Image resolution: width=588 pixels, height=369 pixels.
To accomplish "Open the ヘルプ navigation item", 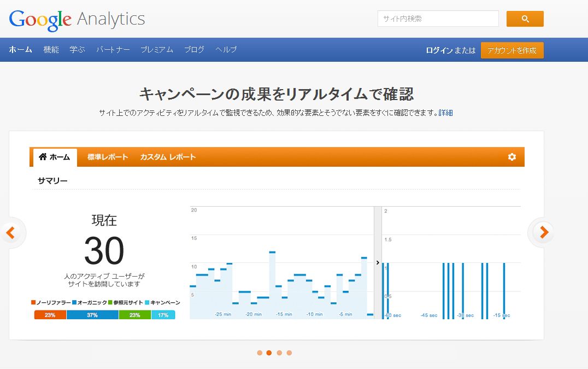I will (226, 50).
